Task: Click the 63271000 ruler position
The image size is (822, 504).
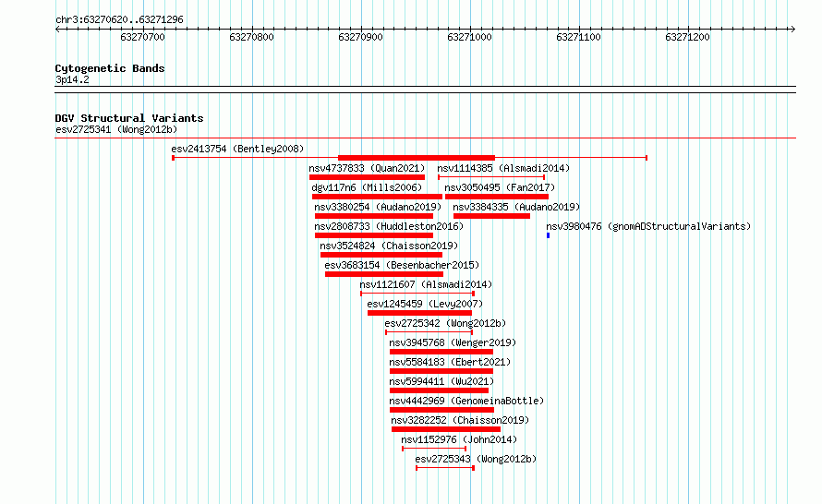Action: click(470, 37)
